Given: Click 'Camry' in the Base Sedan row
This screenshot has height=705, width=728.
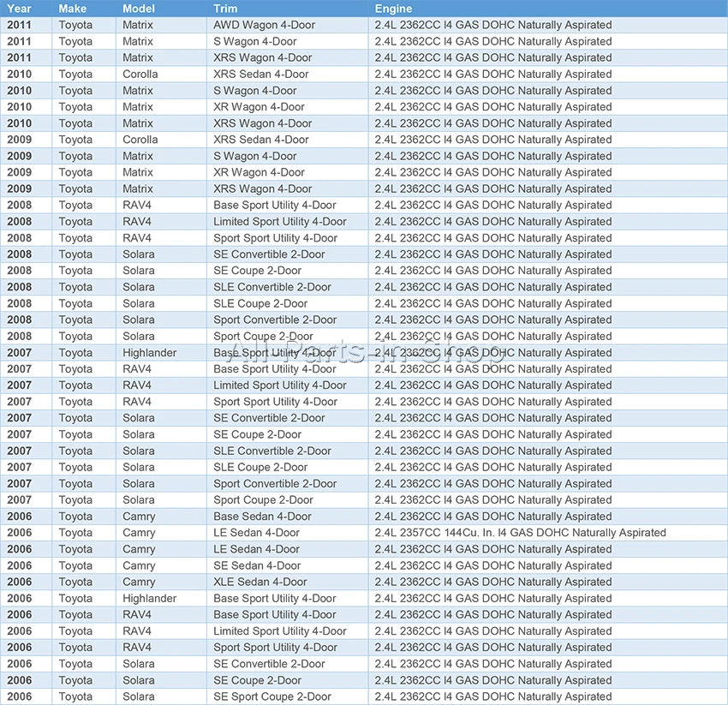Looking at the screenshot, I should 139,517.
